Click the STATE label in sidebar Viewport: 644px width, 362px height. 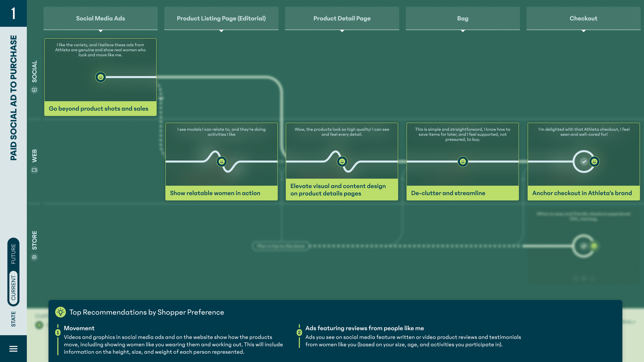[13, 319]
